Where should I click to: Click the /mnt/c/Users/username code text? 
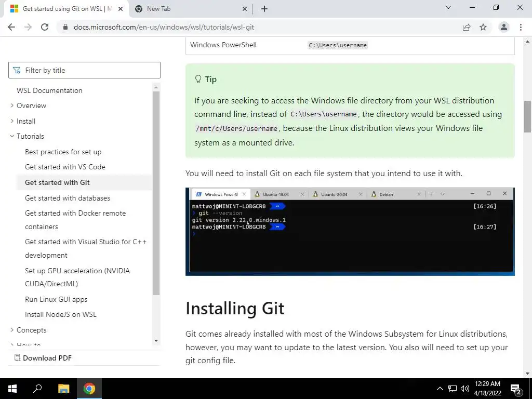(x=237, y=129)
